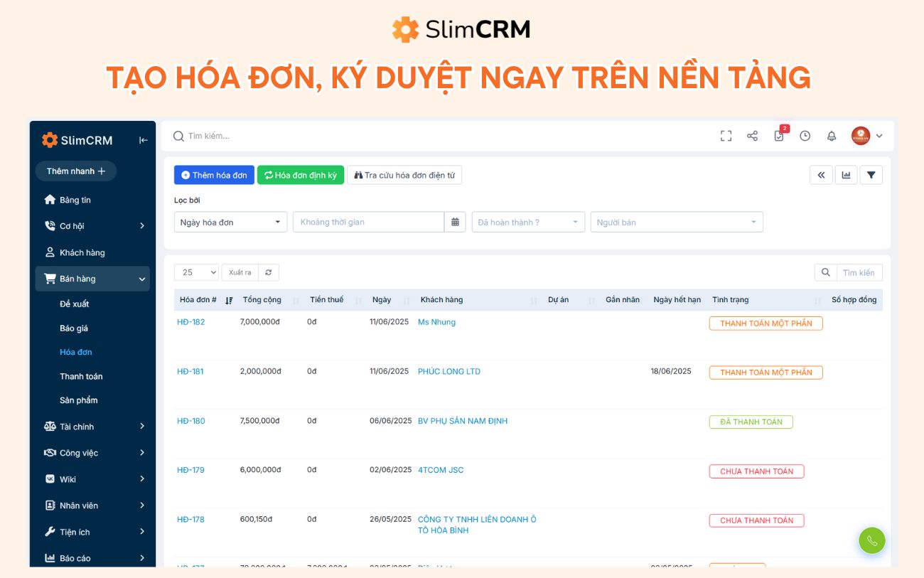
Task: Refresh the invoice list with the reload icon
Action: tap(267, 272)
